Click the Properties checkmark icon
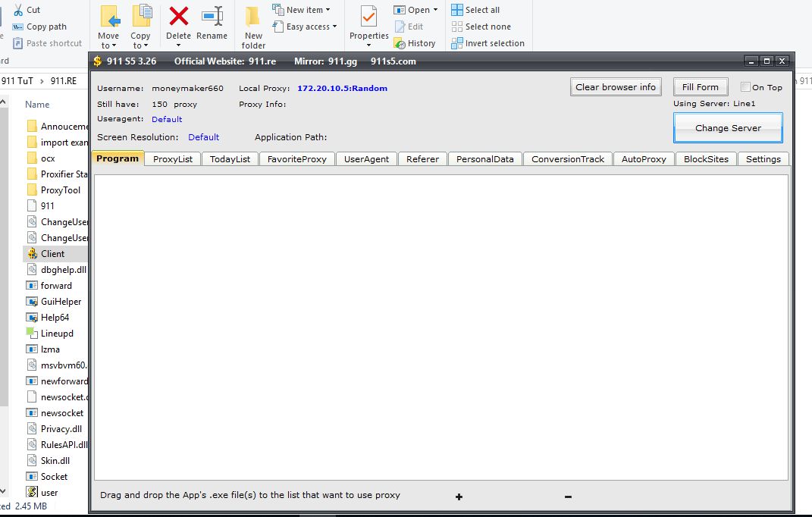This screenshot has height=517, width=812. click(368, 17)
